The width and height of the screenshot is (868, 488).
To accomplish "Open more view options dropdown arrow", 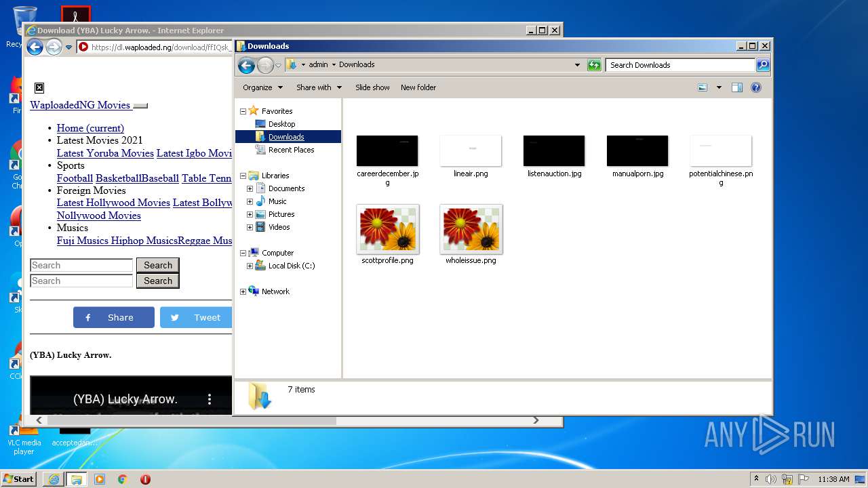I will click(x=719, y=87).
